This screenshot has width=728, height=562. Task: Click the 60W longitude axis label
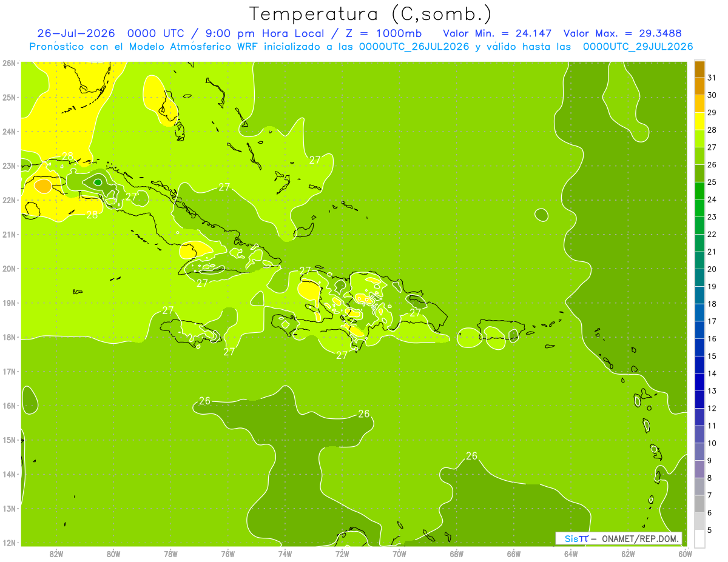(686, 554)
